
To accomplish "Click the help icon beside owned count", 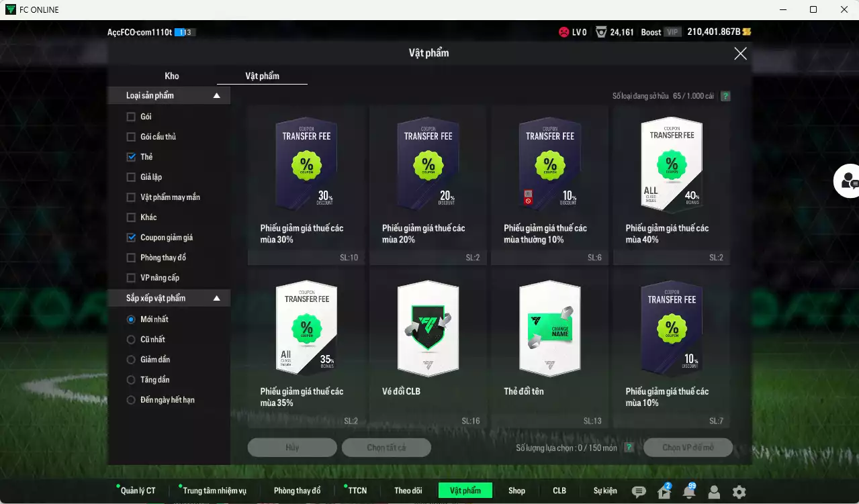I will click(725, 96).
